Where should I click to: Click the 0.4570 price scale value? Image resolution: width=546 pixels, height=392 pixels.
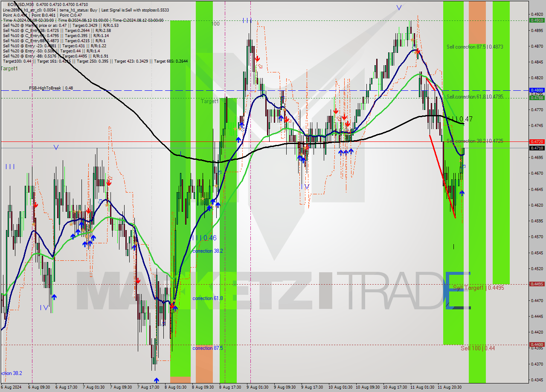point(537,237)
